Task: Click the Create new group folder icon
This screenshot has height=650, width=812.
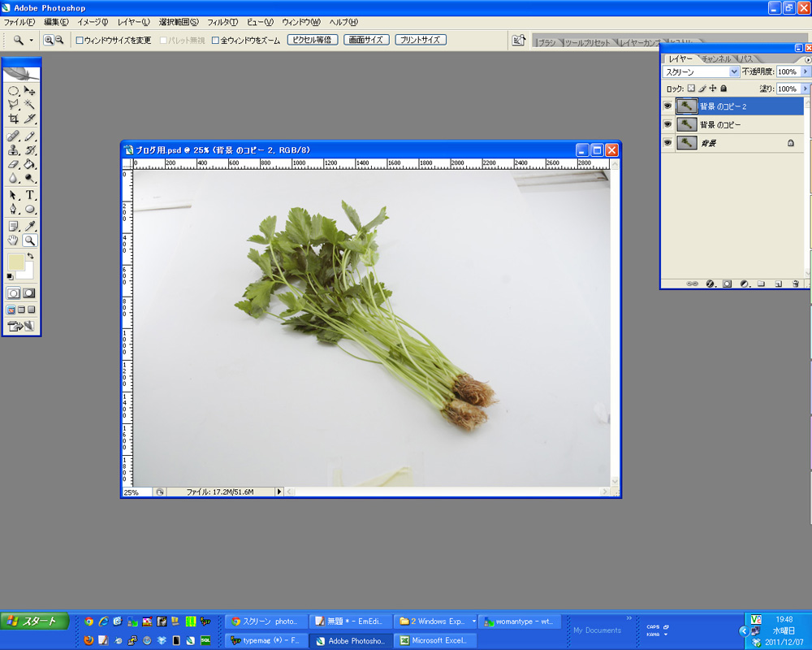Action: [761, 284]
